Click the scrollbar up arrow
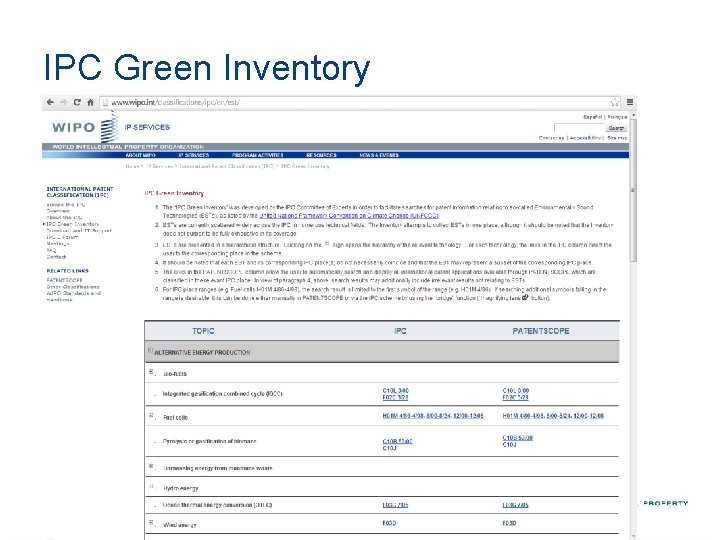Image resolution: width=720 pixels, height=540 pixels. pos(634,115)
